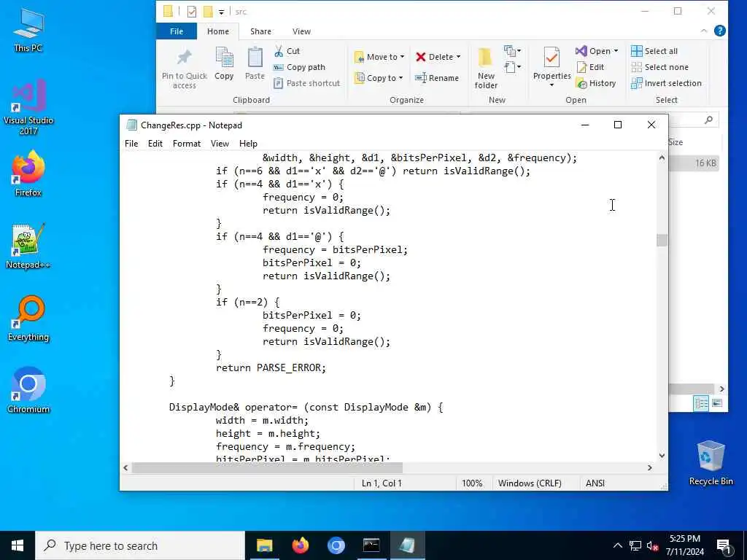Select the Home tab in Explorer
This screenshot has height=560, width=747.
(217, 31)
